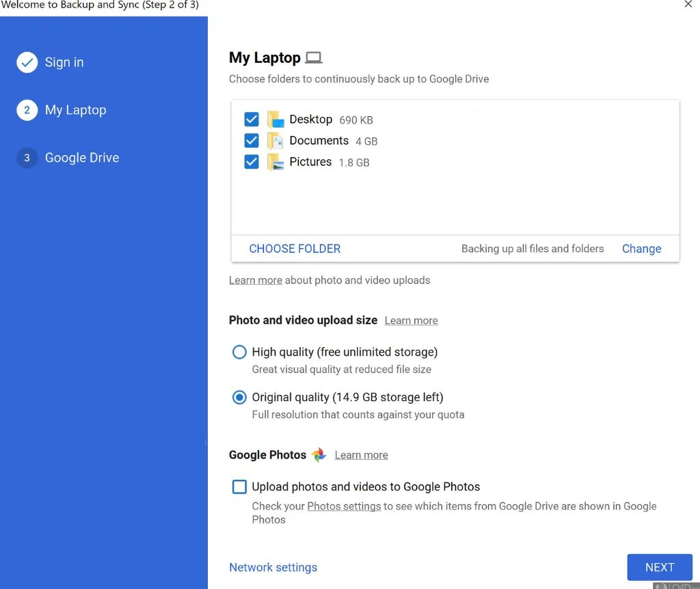Image resolution: width=700 pixels, height=589 pixels.
Task: Click Change next to backing up all files
Action: click(641, 249)
